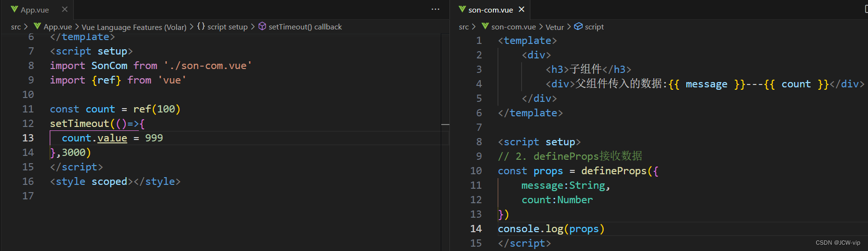Open 'Vue Language Features (Volar)' breadcrumb

pyautogui.click(x=134, y=27)
